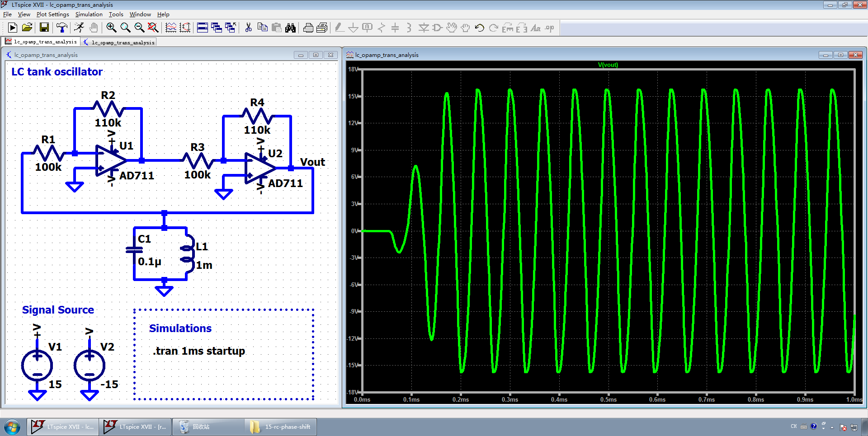Image resolution: width=868 pixels, height=436 pixels.
Task: Open the Simulation menu
Action: click(89, 14)
